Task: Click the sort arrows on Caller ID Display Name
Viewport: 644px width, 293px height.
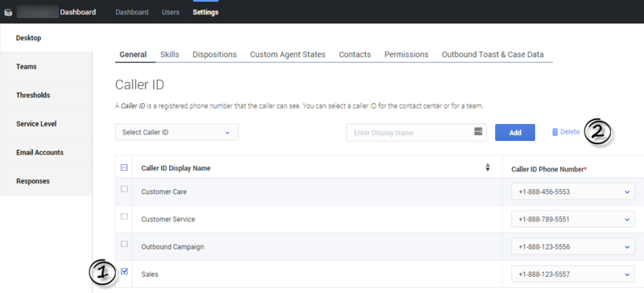Action: [x=488, y=167]
